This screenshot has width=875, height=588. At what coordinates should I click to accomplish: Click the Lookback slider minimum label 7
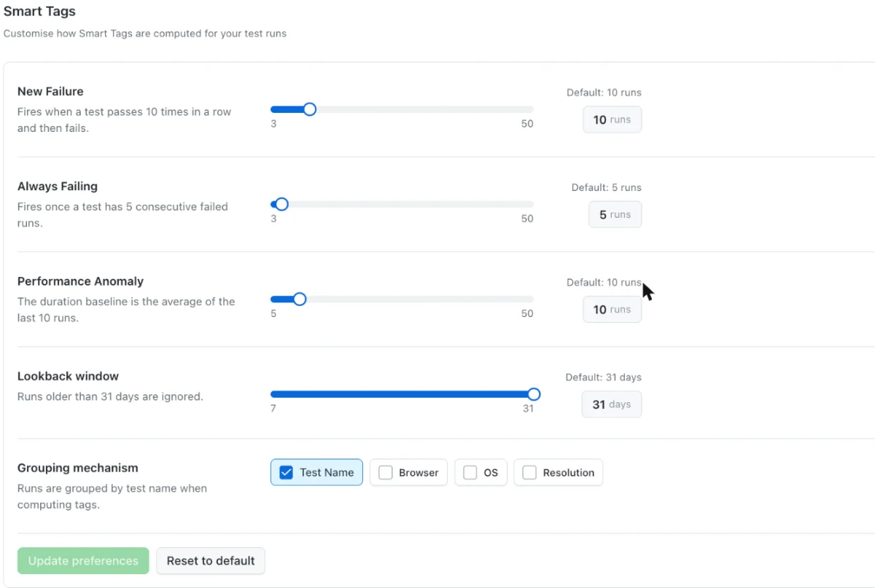pyautogui.click(x=273, y=409)
